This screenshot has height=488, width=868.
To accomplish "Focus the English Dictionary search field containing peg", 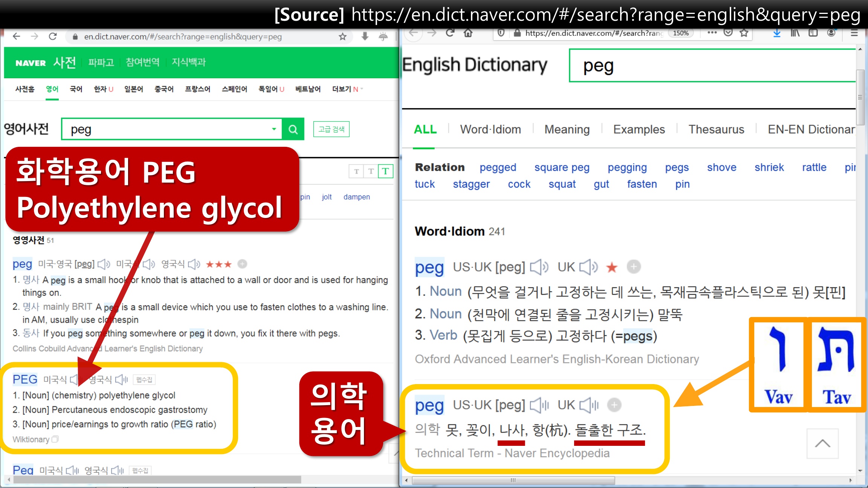I will pos(712,66).
